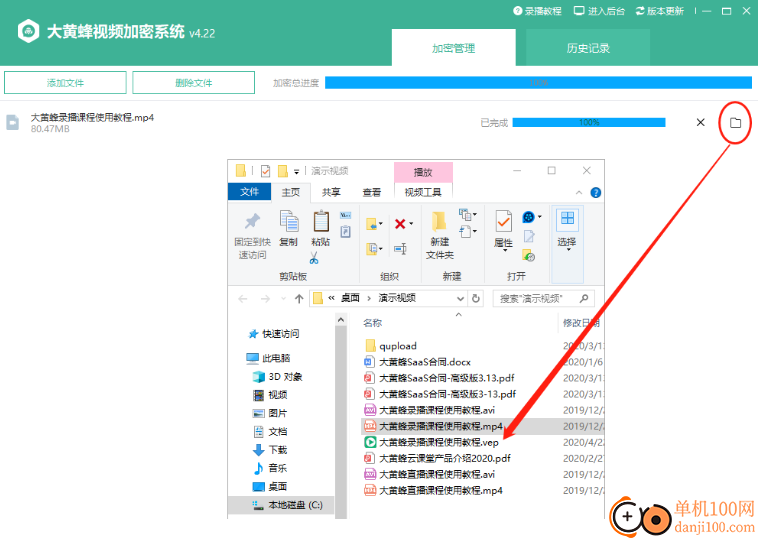Remove 大黄蜂录播课程使用教程.mp4 with the X icon
Viewport: 758px width, 538px height.
(700, 123)
